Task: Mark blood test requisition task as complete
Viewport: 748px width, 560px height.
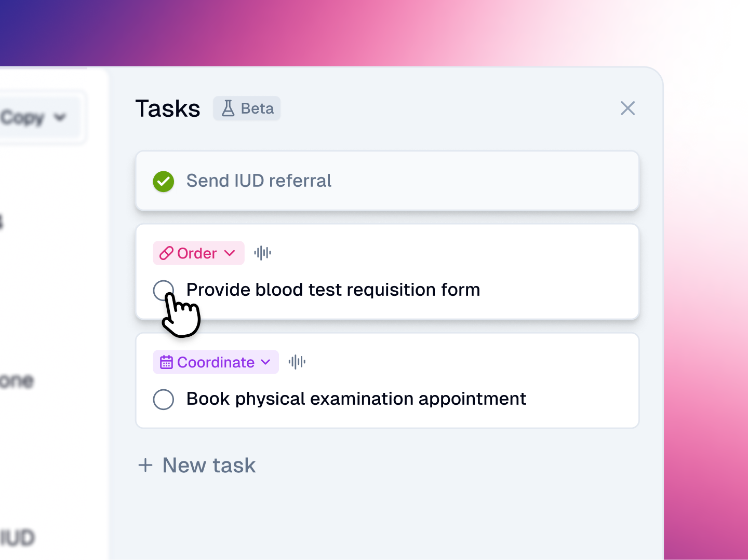Action: click(x=163, y=290)
